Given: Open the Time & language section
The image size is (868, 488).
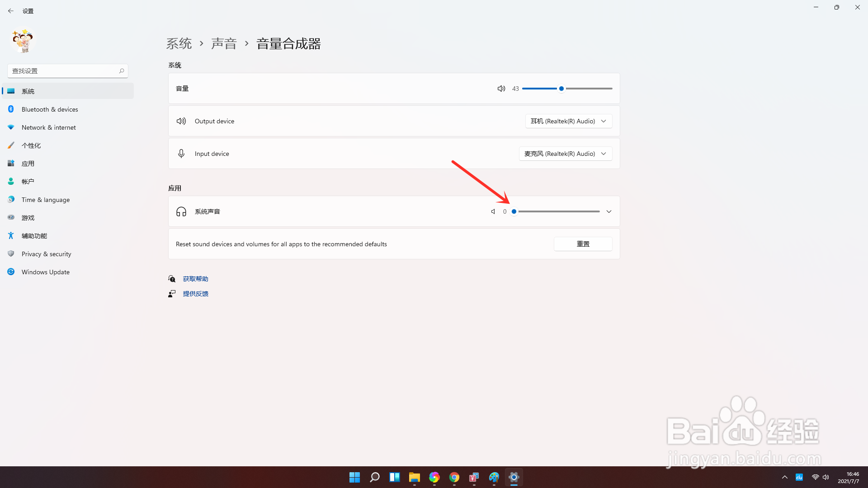Looking at the screenshot, I should pyautogui.click(x=45, y=199).
